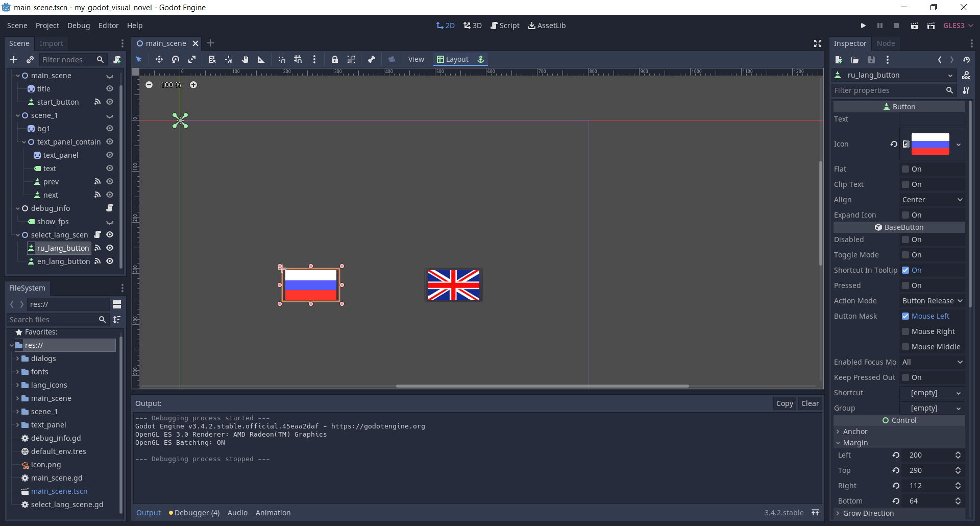
Task: Switch to the Import tab
Action: point(52,43)
